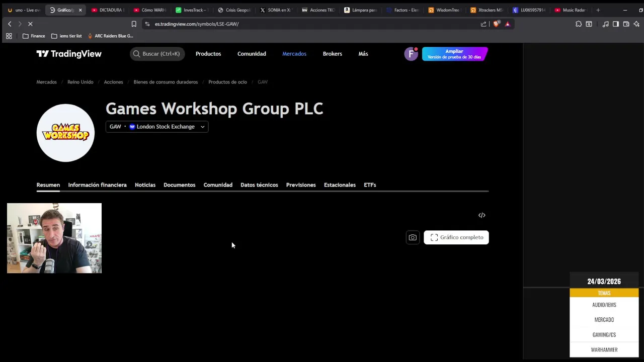Expand the GAW London Stock Exchange selector
Screen dimensions: 644x362
157,127
